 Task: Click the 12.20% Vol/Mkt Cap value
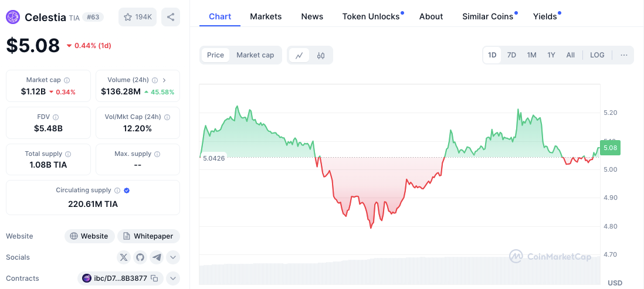click(x=138, y=128)
